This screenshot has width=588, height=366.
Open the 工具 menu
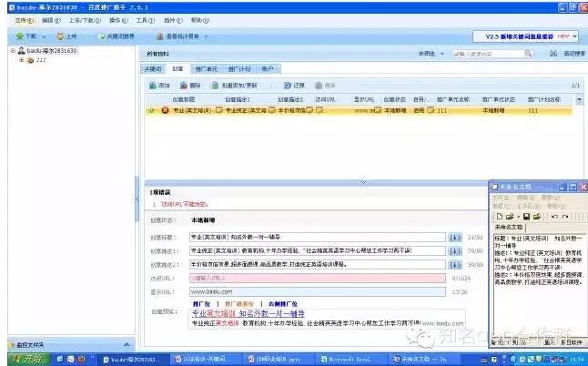145,20
